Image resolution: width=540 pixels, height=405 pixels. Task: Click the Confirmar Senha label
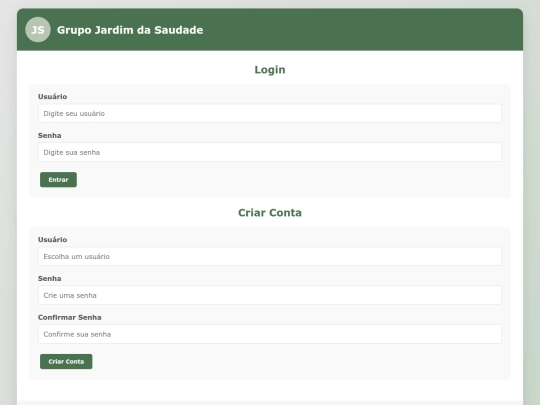[70, 317]
